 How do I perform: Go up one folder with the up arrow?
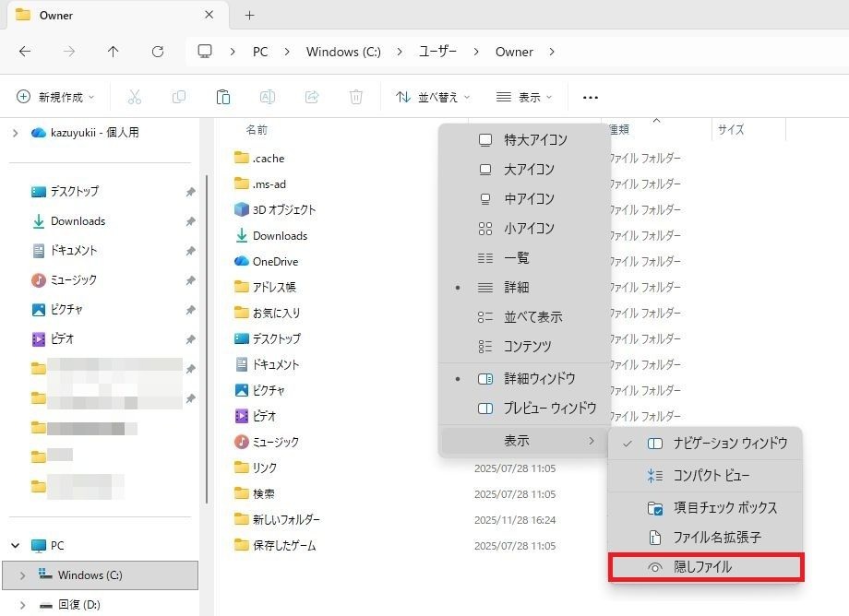113,52
